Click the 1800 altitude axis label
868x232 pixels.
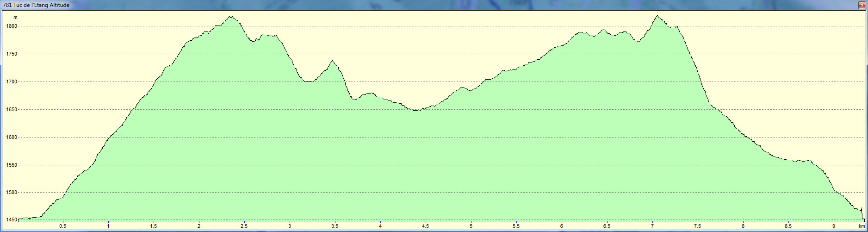tap(12, 26)
